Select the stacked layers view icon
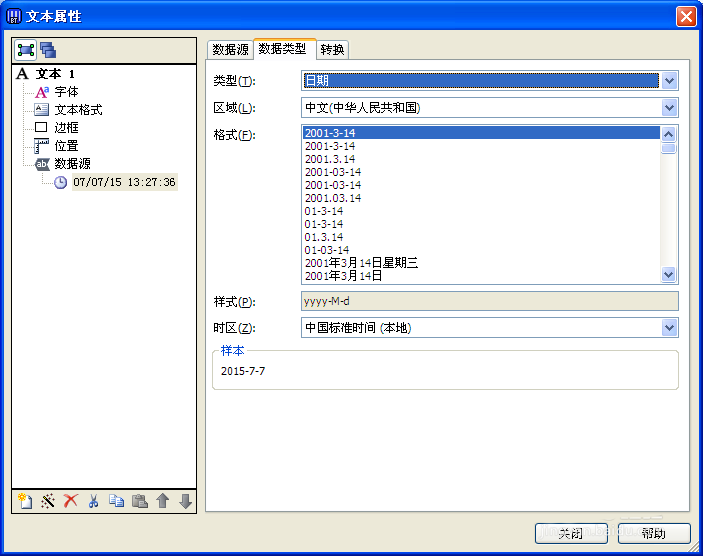703x556 pixels. pos(48,50)
